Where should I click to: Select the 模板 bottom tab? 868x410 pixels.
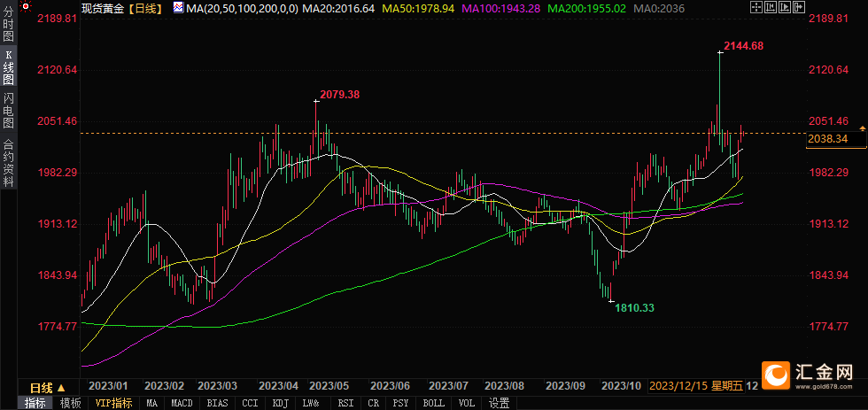70,404
